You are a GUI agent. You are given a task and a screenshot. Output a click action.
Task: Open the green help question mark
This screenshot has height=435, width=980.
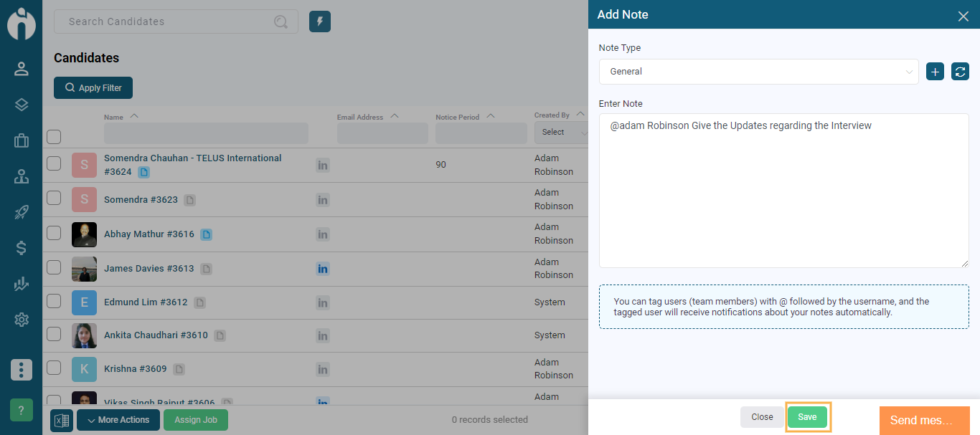point(22,410)
